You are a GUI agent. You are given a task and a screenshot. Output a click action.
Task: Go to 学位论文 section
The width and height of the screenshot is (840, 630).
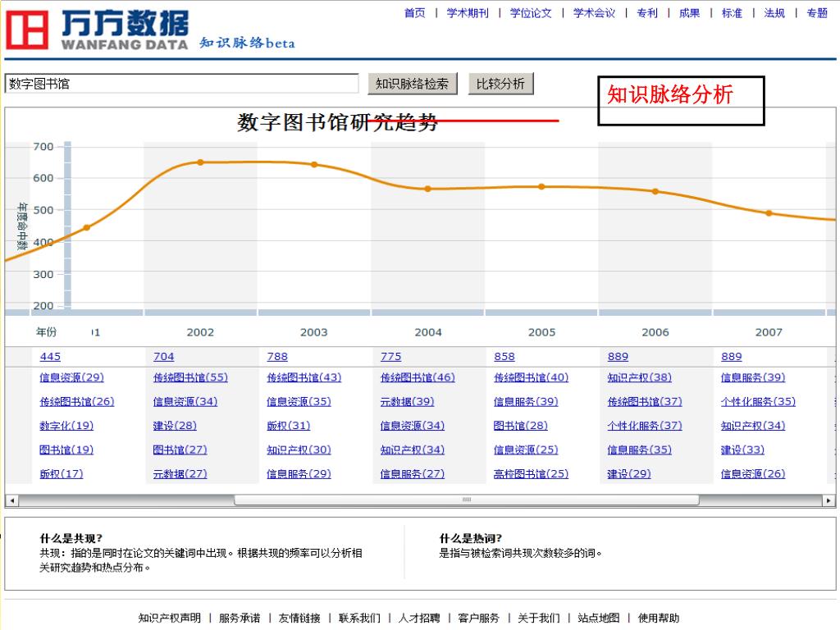[531, 13]
